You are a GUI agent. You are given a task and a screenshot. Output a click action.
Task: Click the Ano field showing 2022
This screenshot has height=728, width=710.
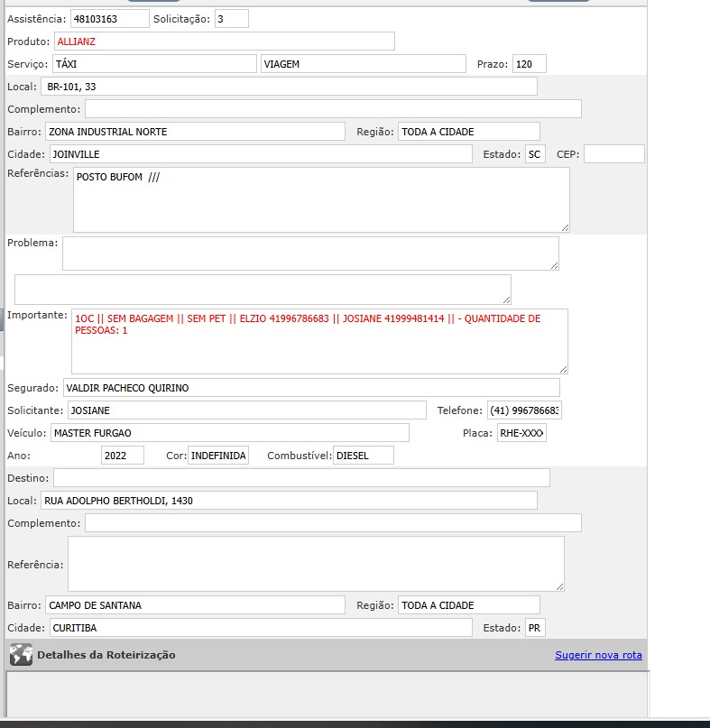123,456
